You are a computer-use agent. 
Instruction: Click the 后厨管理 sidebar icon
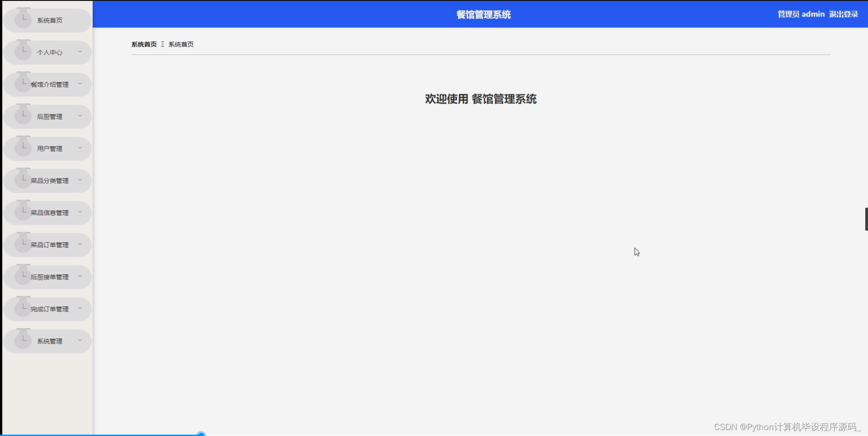23,115
